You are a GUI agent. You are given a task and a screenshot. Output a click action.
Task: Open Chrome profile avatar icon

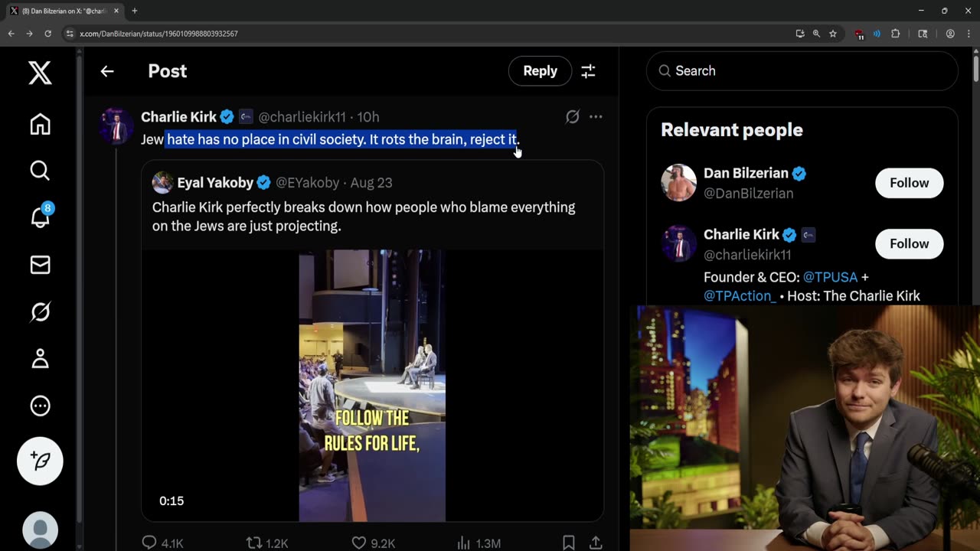(950, 34)
